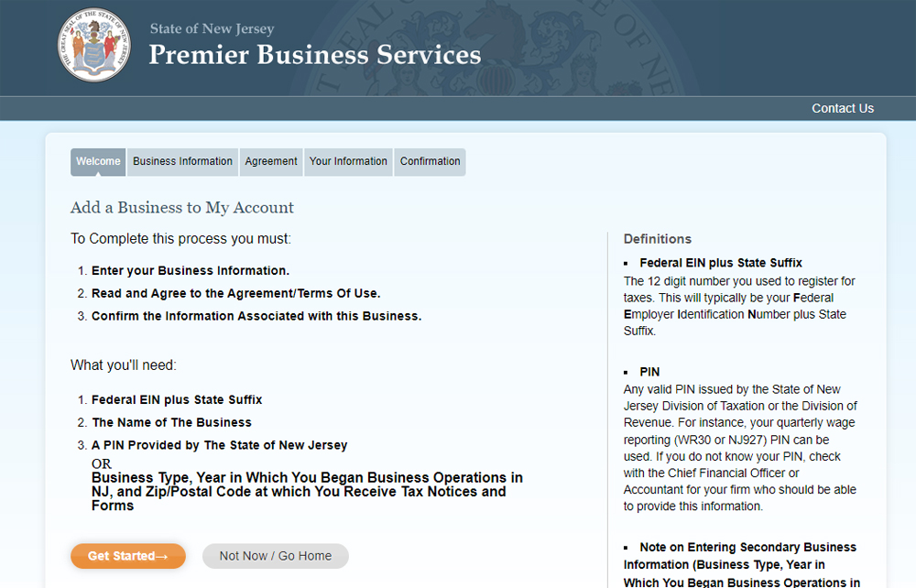Switch to the Business Information tab
The width and height of the screenshot is (916, 588).
[182, 162]
